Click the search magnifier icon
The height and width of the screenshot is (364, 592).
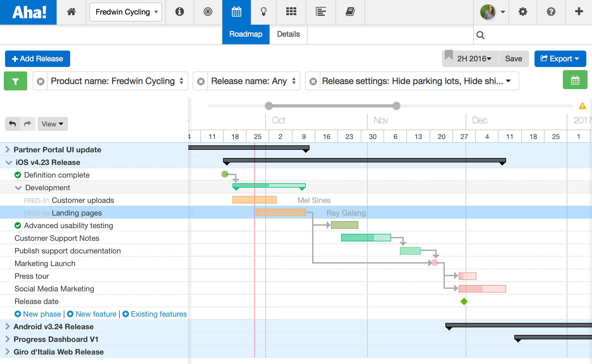pos(480,35)
